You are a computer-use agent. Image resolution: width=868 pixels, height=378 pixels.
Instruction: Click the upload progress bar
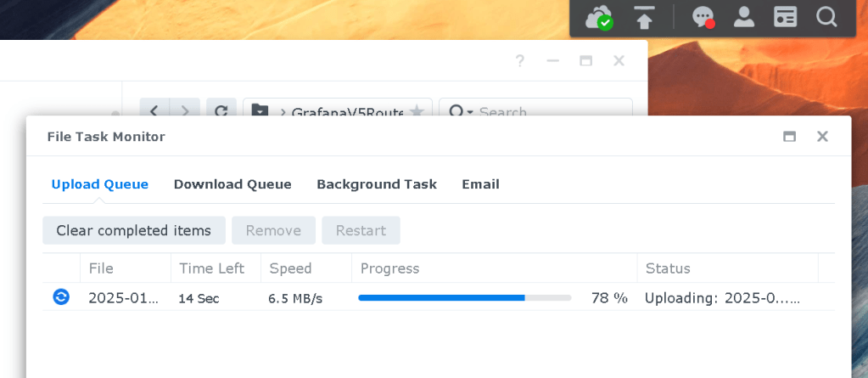click(464, 298)
